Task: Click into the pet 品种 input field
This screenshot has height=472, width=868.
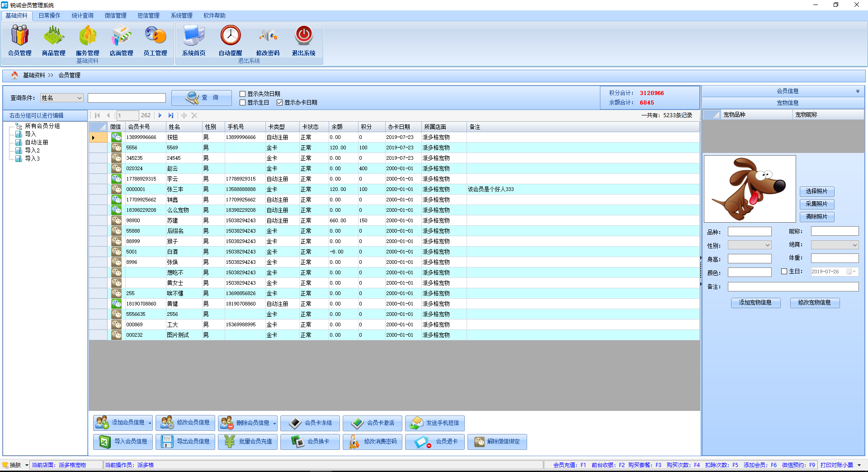Action: click(x=750, y=232)
